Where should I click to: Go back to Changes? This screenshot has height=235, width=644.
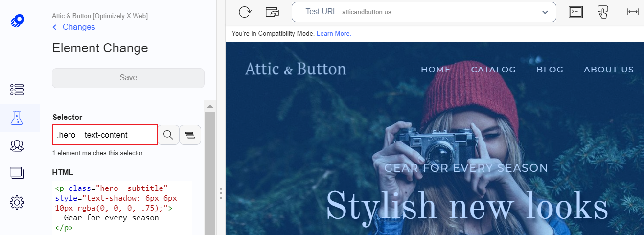tap(74, 27)
